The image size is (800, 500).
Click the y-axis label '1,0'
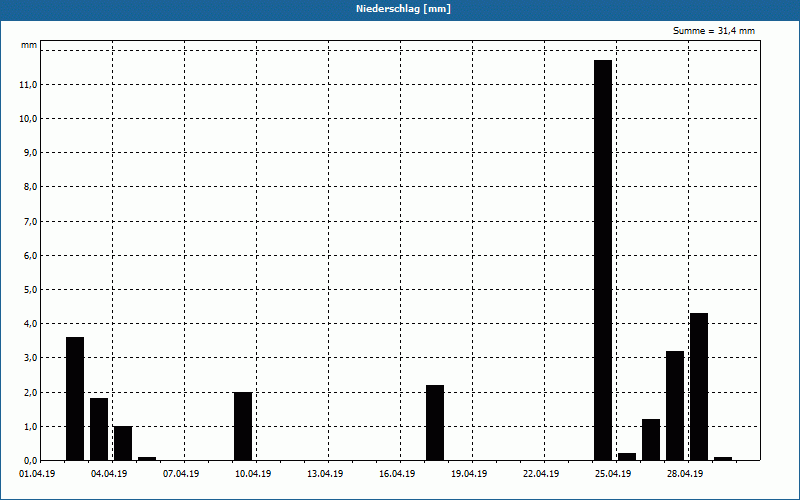coord(30,427)
